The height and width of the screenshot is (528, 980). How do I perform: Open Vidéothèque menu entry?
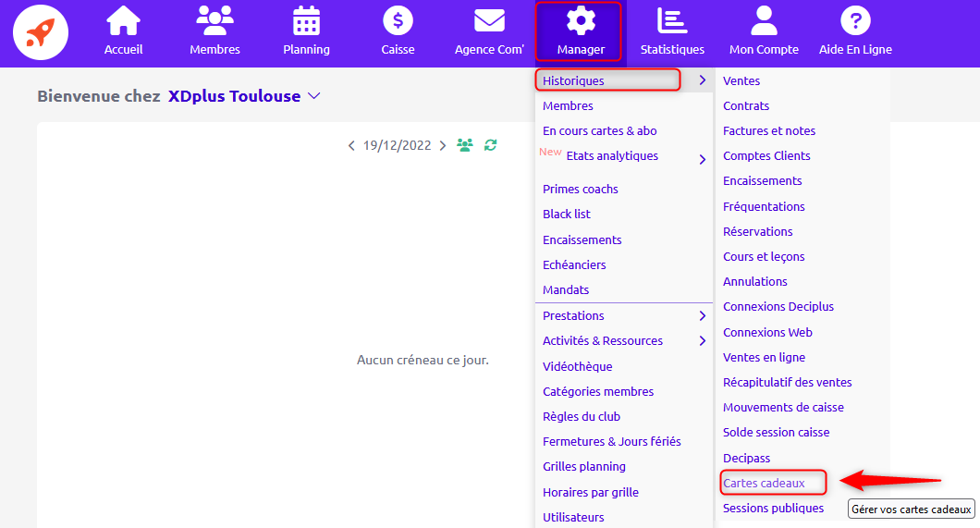point(578,367)
